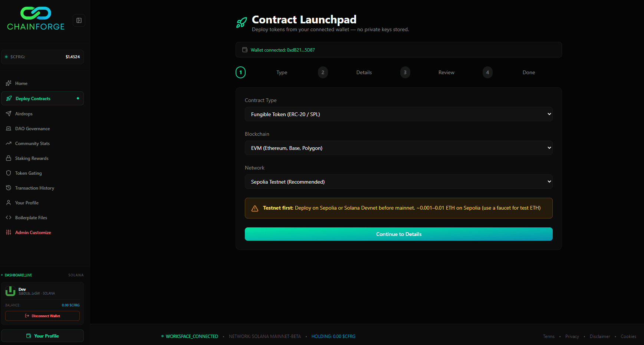This screenshot has height=345, width=644.
Task: Select step 2 Details indicator
Action: tap(323, 72)
